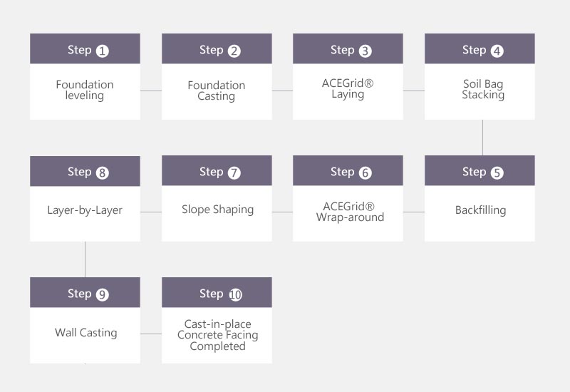Click the circled number 5 icon
This screenshot has height=392, width=570.
click(497, 172)
